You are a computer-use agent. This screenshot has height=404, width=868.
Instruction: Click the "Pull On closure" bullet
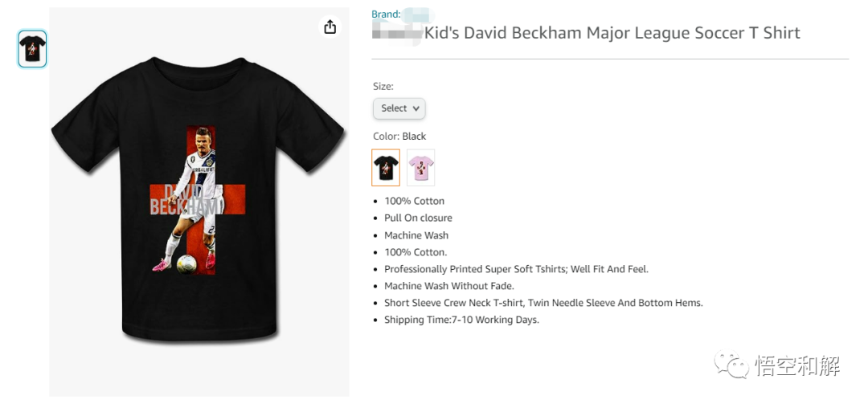click(418, 218)
